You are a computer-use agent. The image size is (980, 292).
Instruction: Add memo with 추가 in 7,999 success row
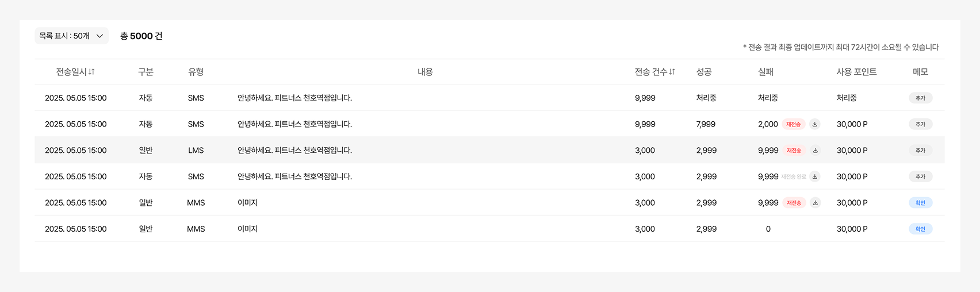(920, 124)
